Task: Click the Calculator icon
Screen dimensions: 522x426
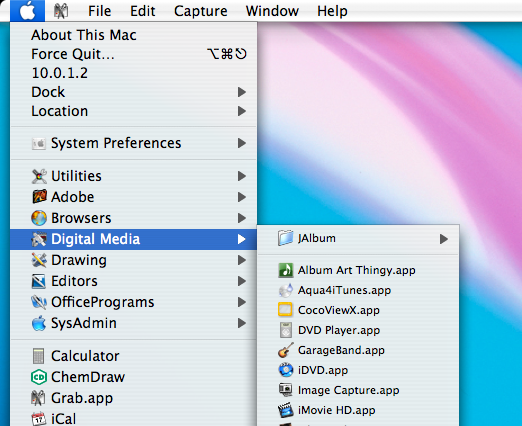Action: pos(39,356)
